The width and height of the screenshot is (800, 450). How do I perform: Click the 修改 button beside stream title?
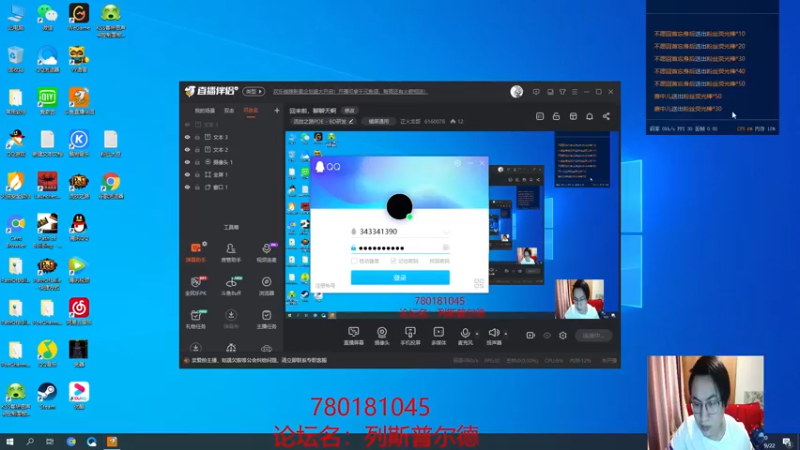tap(349, 111)
